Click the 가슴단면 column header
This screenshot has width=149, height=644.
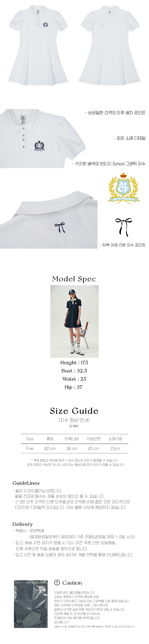(93, 439)
